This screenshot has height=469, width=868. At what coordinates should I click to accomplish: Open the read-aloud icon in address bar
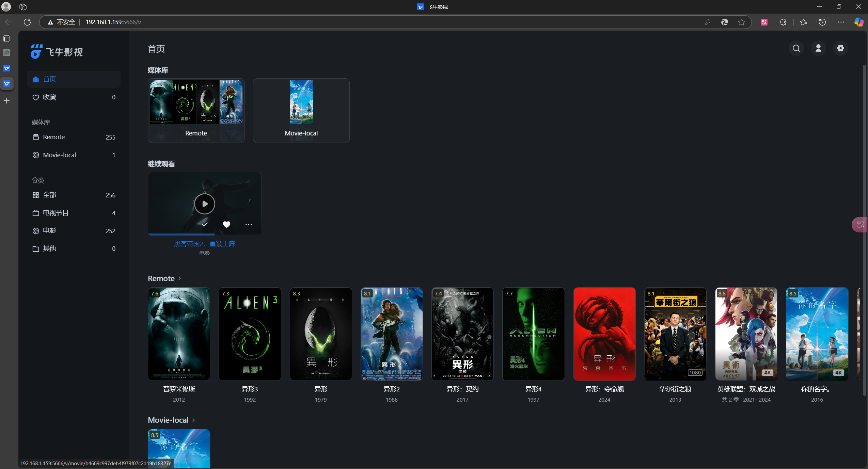[x=724, y=22]
